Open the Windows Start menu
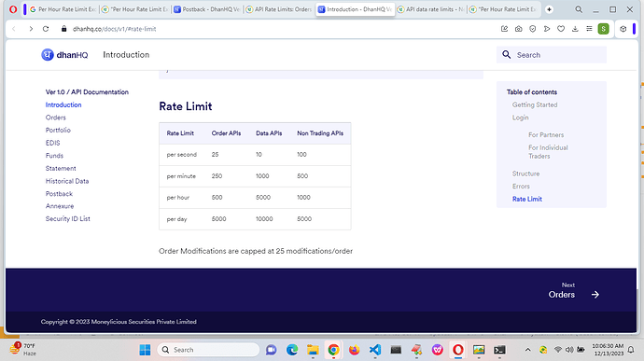Screen dimensions: 644x361 145,350
